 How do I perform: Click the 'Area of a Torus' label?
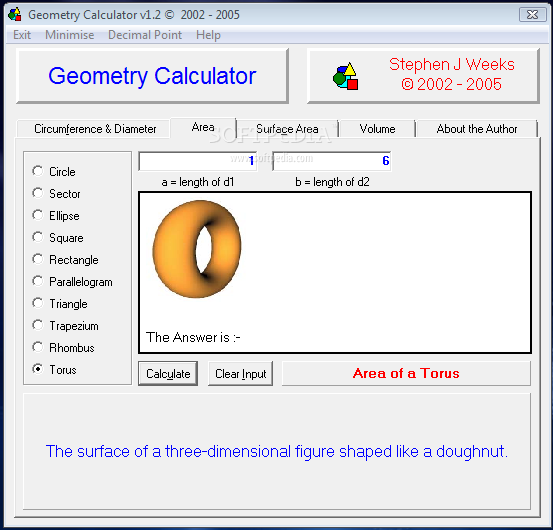(406, 373)
